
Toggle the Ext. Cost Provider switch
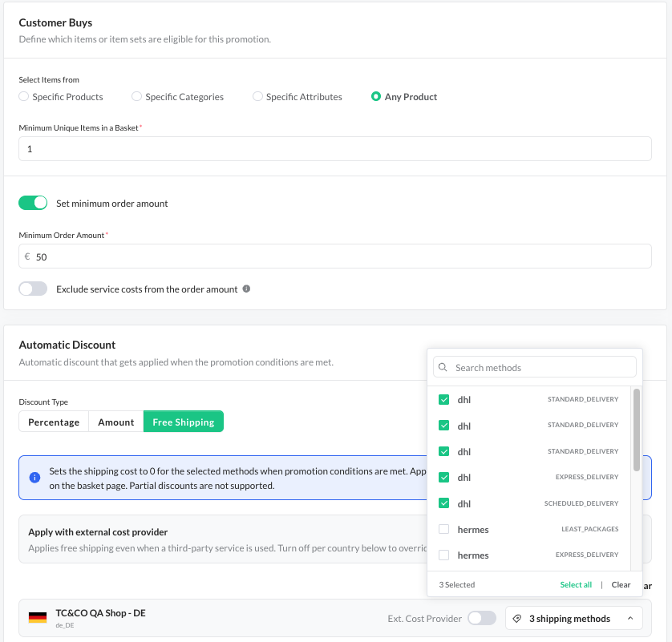click(482, 619)
